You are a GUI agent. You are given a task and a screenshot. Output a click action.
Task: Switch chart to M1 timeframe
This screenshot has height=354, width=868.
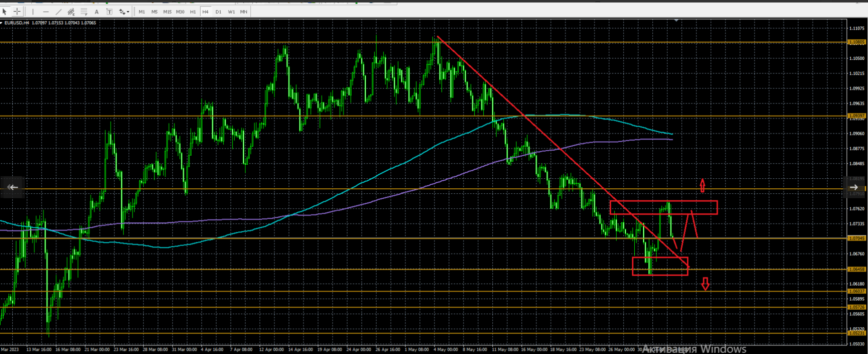142,12
